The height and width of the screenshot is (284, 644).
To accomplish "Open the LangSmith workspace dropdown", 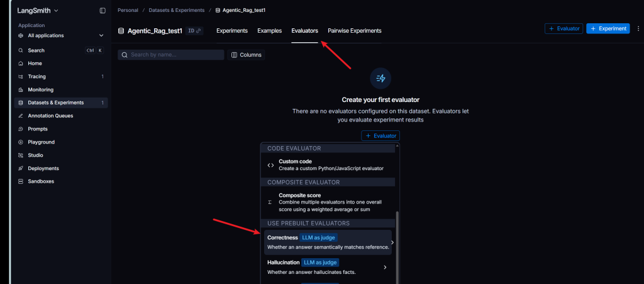I will 38,11.
